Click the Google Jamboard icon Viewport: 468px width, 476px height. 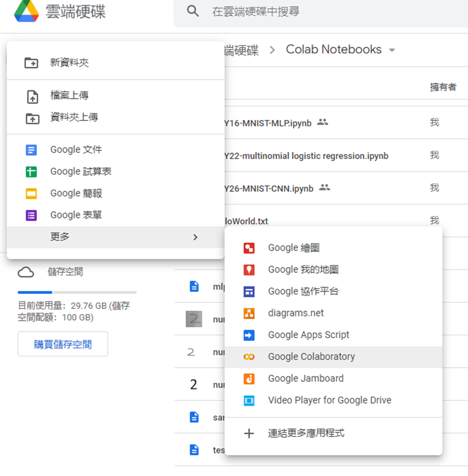pyautogui.click(x=249, y=379)
